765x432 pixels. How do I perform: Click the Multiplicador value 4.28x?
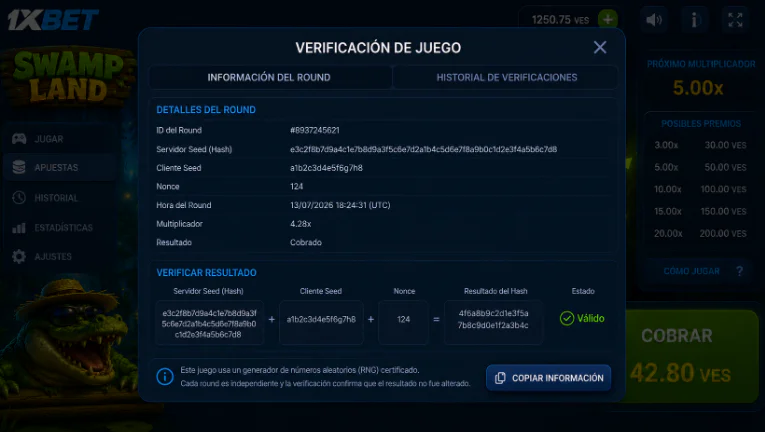tap(301, 224)
